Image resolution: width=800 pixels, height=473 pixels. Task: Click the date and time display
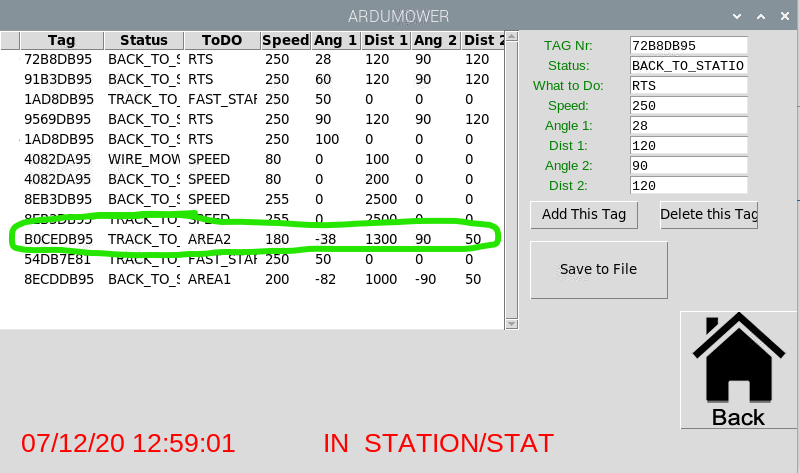128,443
